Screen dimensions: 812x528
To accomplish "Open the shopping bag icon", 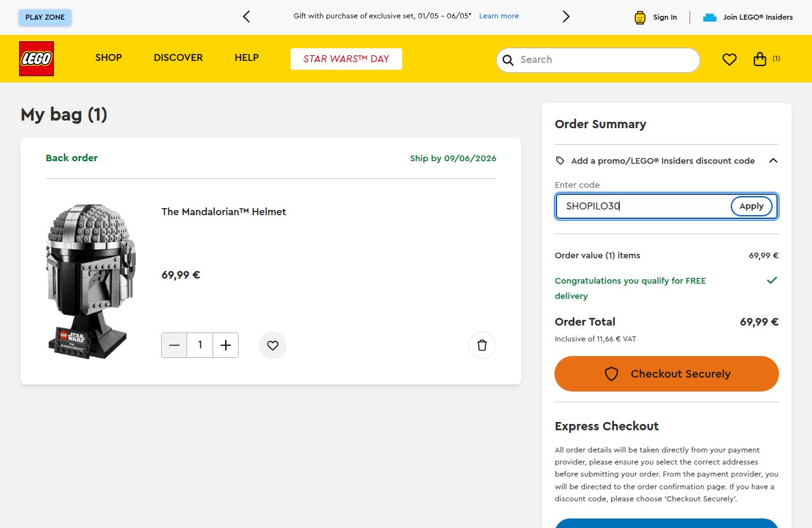I will [760, 59].
